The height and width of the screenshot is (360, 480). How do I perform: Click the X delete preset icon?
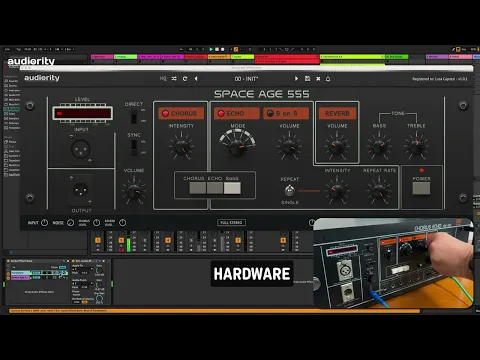coord(318,79)
